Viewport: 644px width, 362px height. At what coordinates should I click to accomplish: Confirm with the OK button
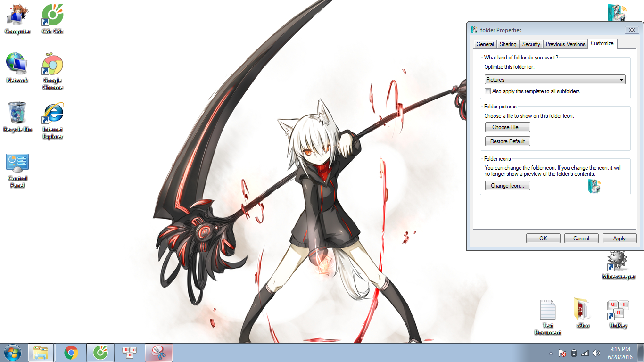tap(543, 239)
